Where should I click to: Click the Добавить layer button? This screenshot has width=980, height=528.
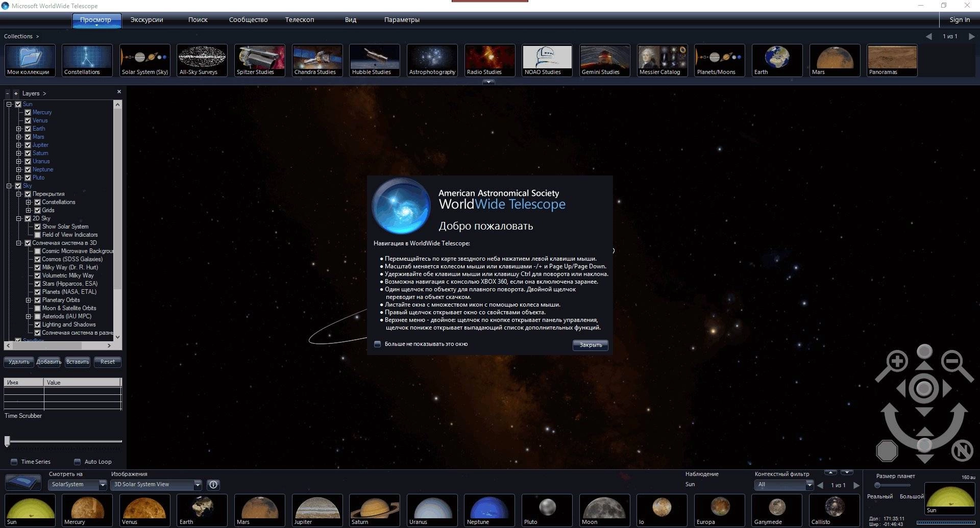pyautogui.click(x=48, y=362)
